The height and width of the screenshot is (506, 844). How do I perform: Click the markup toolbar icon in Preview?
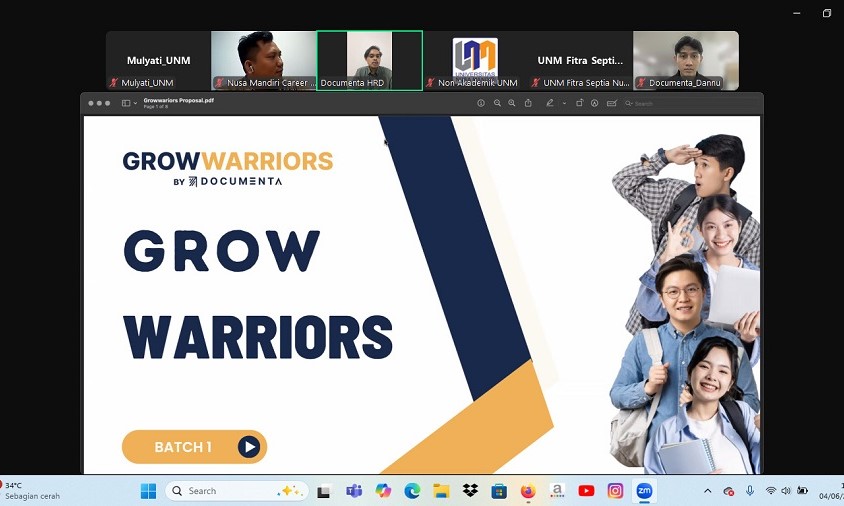tap(594, 103)
